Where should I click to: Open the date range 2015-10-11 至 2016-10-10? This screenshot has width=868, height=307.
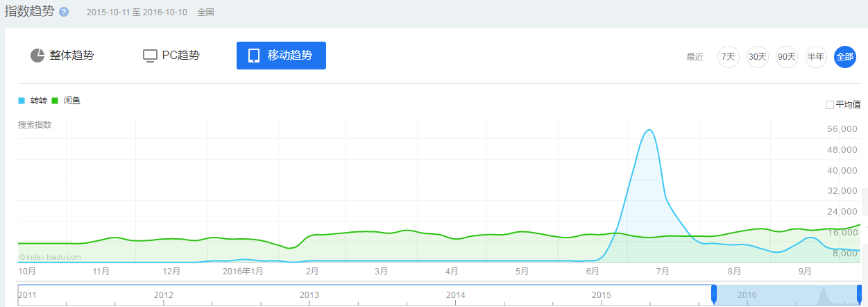coord(137,13)
